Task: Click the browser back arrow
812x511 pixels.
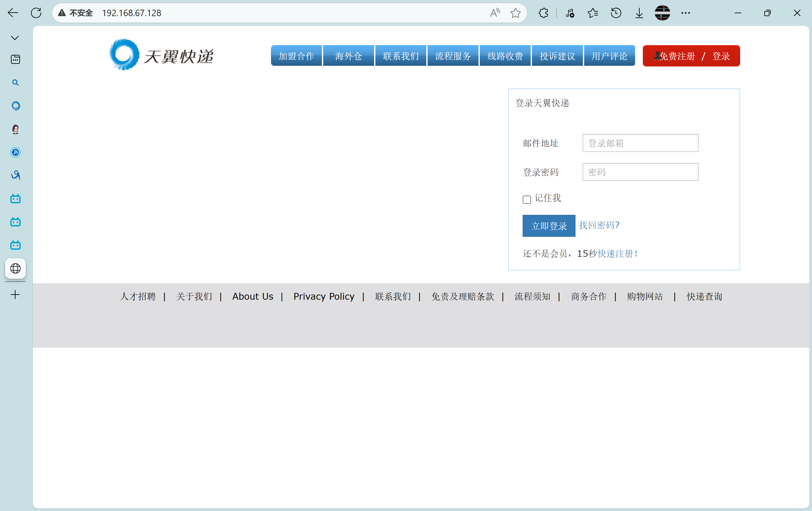Action: (x=13, y=13)
